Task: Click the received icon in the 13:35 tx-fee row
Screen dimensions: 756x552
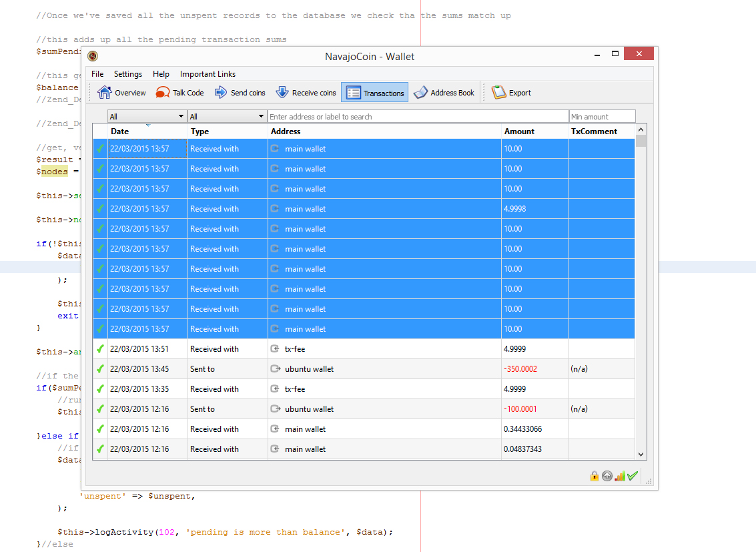Action: pos(275,389)
